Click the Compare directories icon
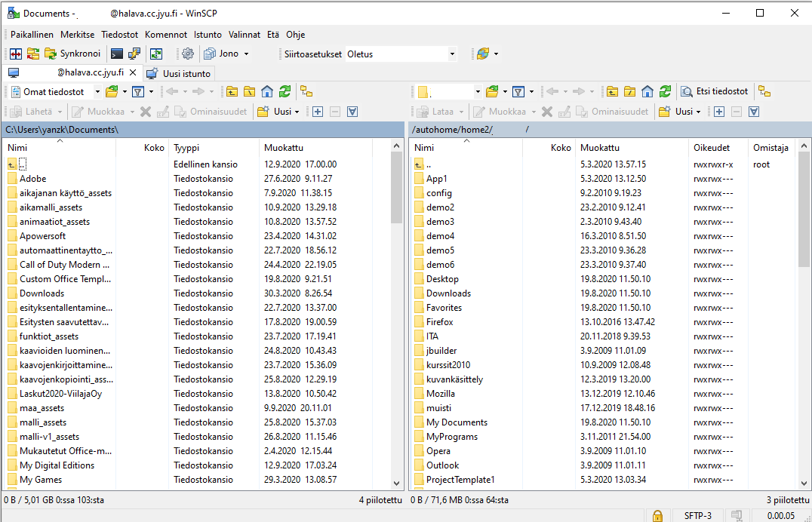The image size is (812, 522). point(15,54)
